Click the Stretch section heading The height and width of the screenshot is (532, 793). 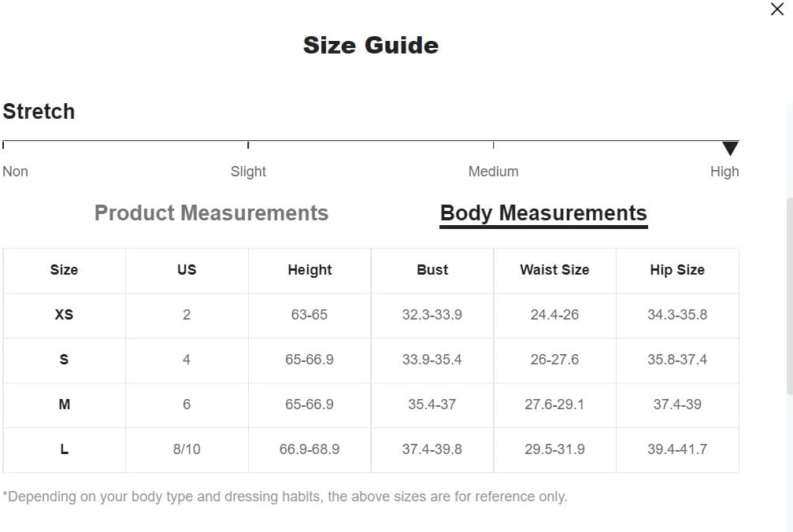coord(39,111)
